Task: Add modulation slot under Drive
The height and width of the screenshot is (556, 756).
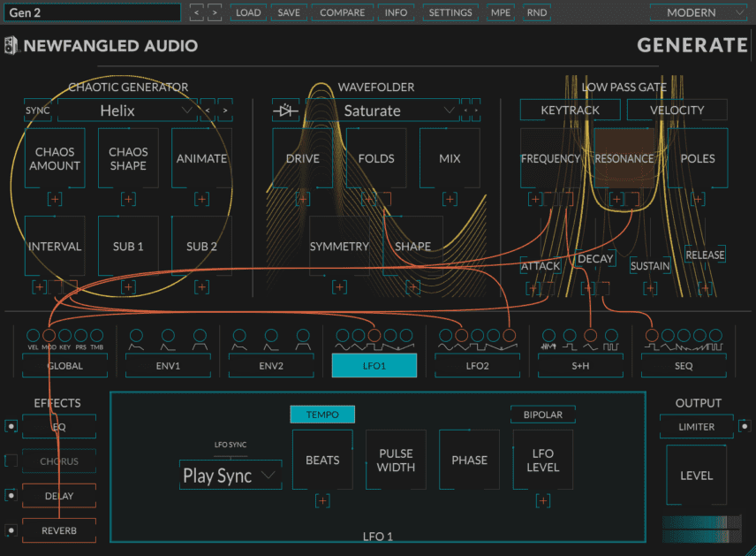Action: [x=303, y=199]
